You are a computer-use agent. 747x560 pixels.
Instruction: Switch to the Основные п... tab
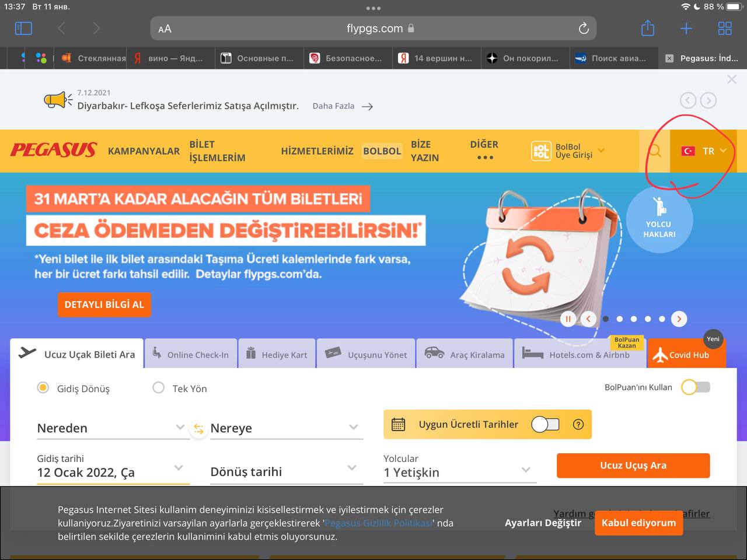tap(259, 58)
